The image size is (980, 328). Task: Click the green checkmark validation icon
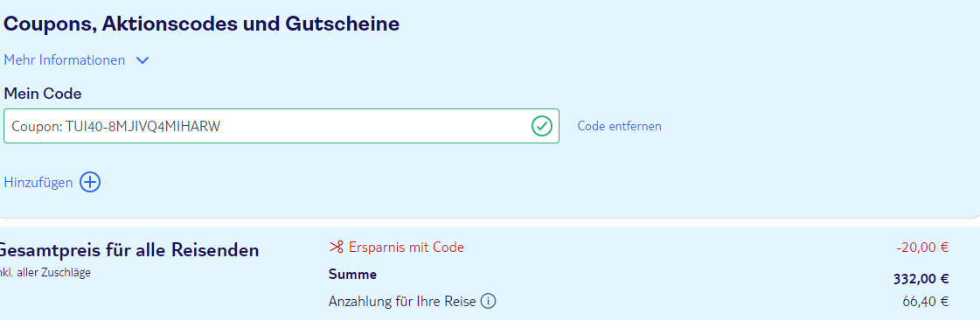click(x=541, y=126)
